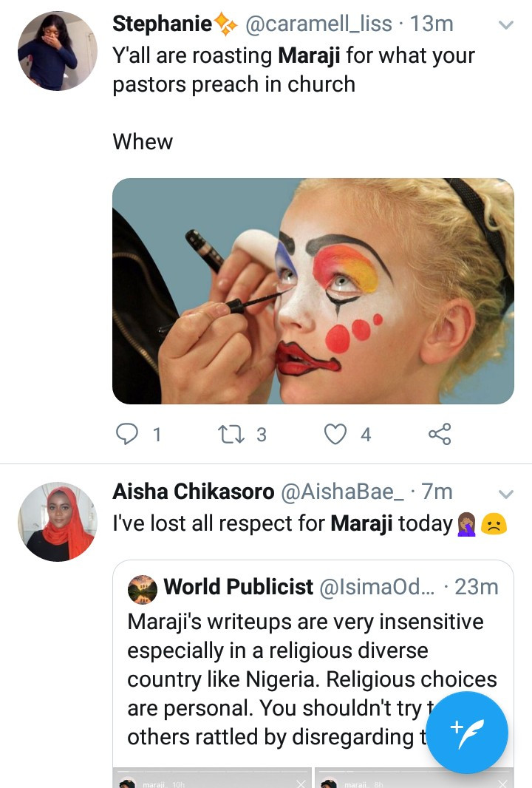The image size is (532, 788).
Task: Go to @caramell_liss profile handle
Action: (318, 24)
